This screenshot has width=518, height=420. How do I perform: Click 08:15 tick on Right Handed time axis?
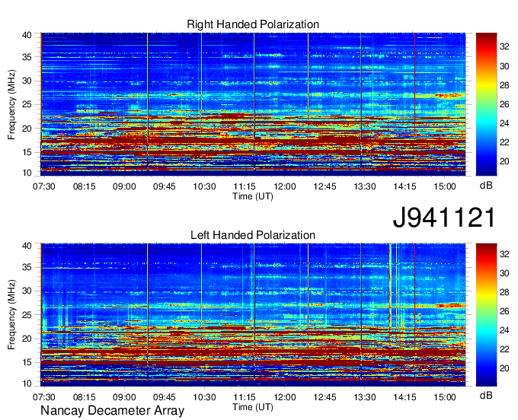coord(85,186)
